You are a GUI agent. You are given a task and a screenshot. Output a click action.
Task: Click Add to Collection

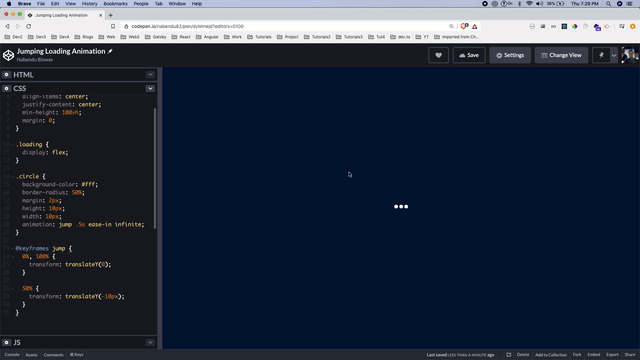551,355
